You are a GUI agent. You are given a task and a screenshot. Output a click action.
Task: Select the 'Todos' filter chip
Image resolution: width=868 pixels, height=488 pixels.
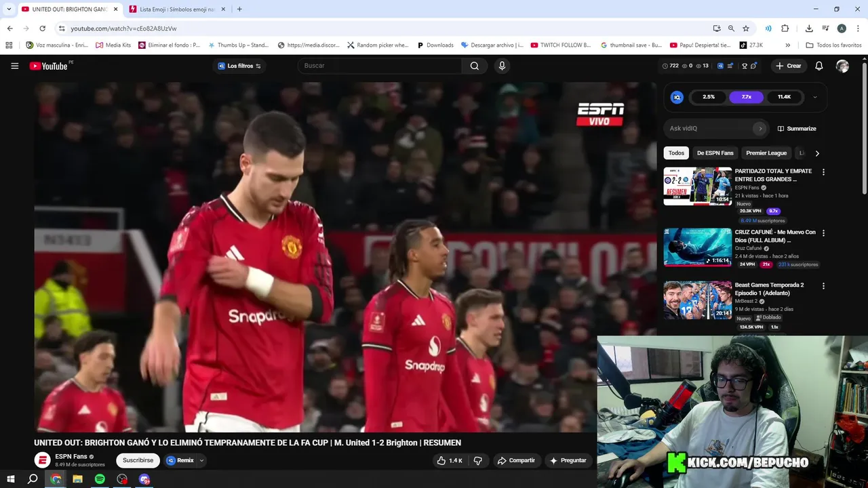[x=676, y=153]
